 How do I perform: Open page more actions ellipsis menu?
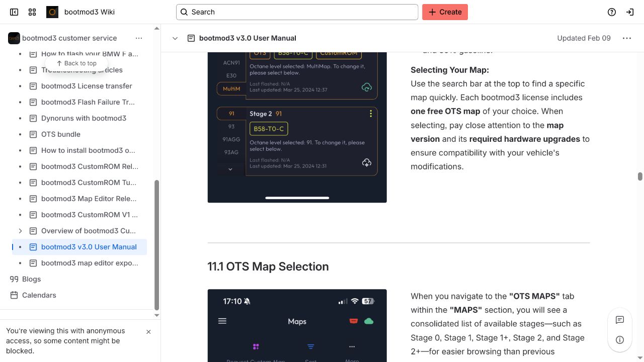(627, 38)
